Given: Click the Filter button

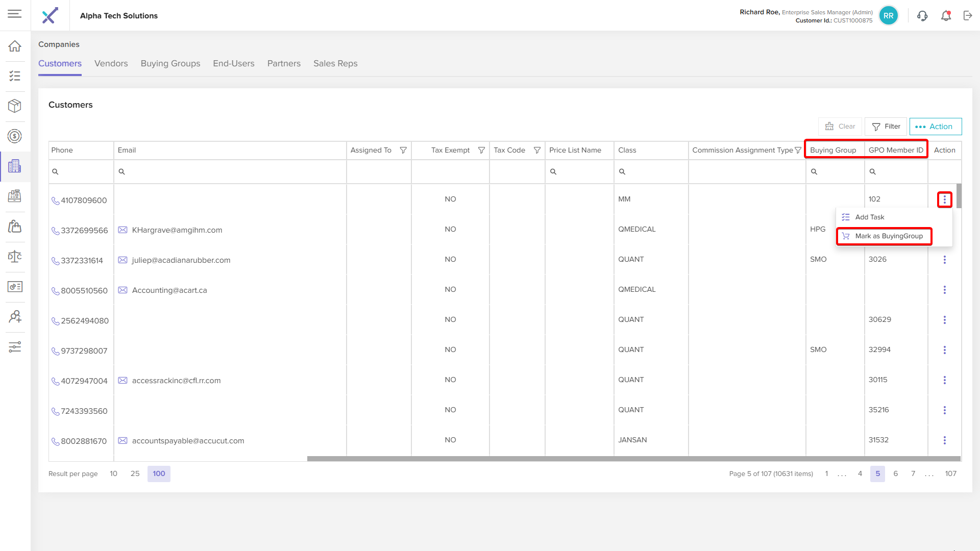Looking at the screenshot, I should 886,127.
